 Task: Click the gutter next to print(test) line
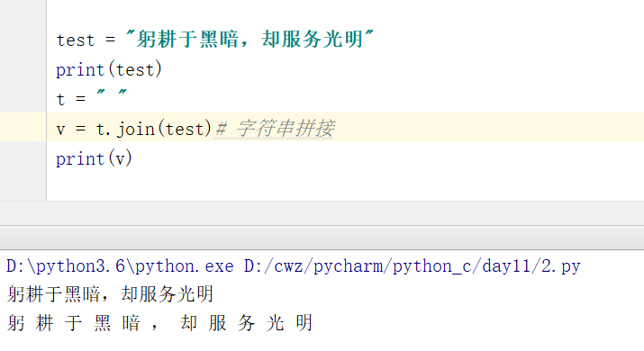coord(23,70)
